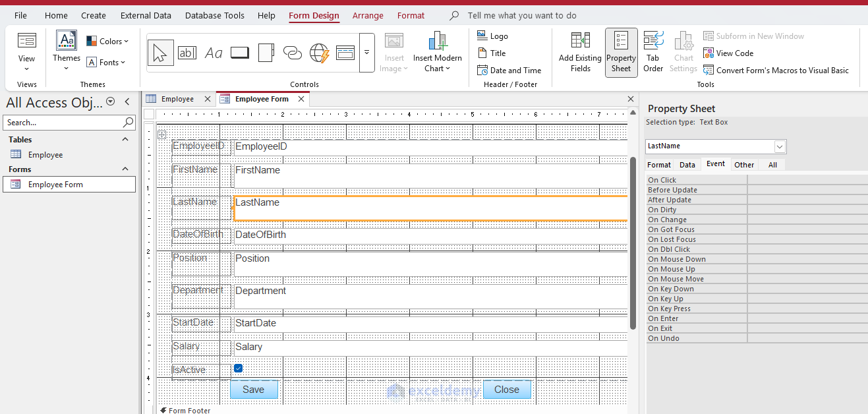The width and height of the screenshot is (868, 414).
Task: Toggle the Property Sheet button
Action: pyautogui.click(x=622, y=52)
